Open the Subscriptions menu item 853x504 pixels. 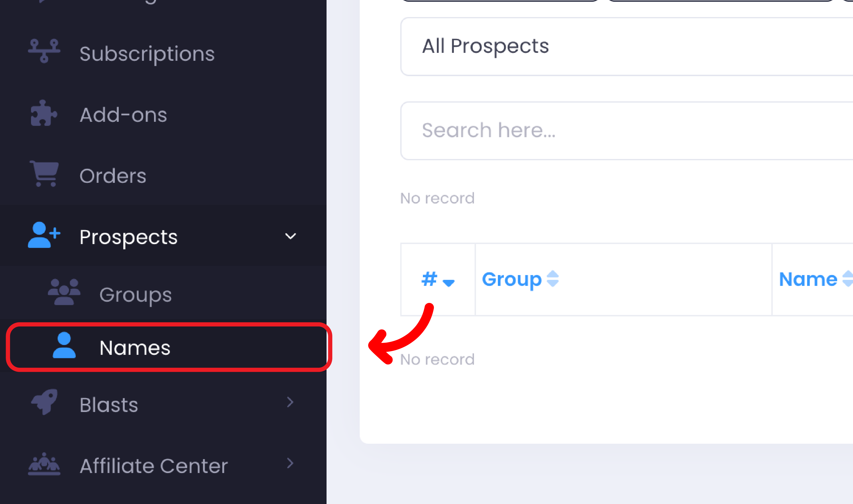click(147, 54)
